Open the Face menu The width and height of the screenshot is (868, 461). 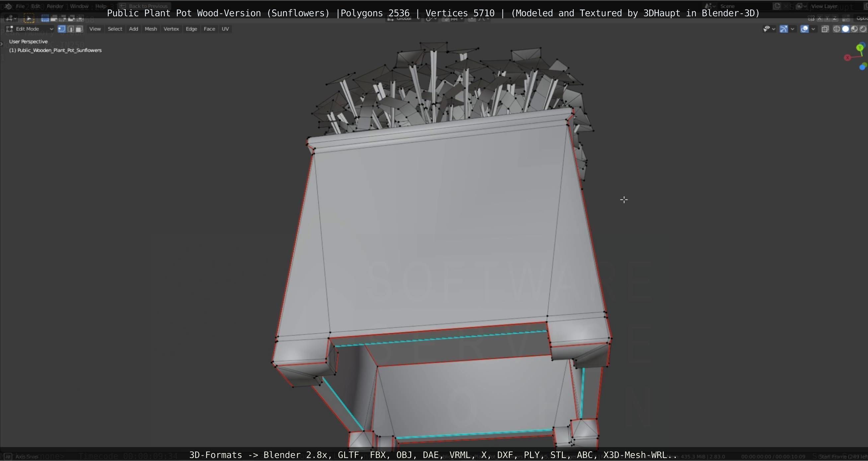pyautogui.click(x=209, y=29)
